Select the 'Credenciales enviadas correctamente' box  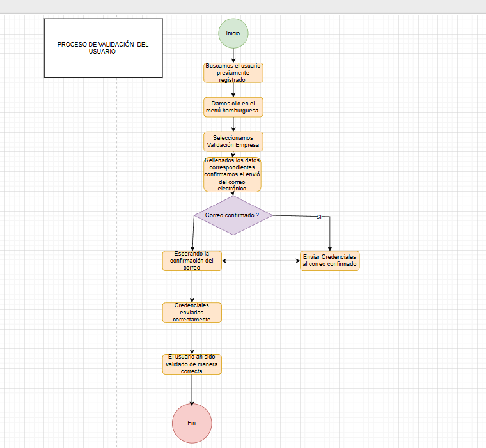[192, 313]
